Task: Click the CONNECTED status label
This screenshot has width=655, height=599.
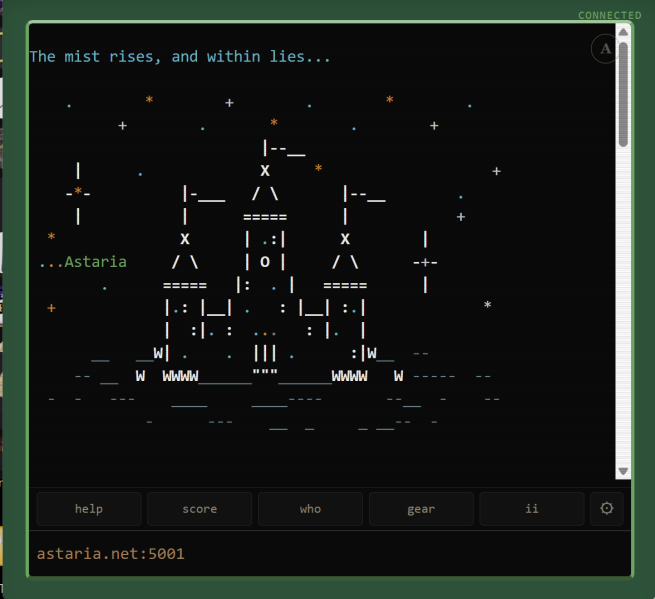Action: 609,15
